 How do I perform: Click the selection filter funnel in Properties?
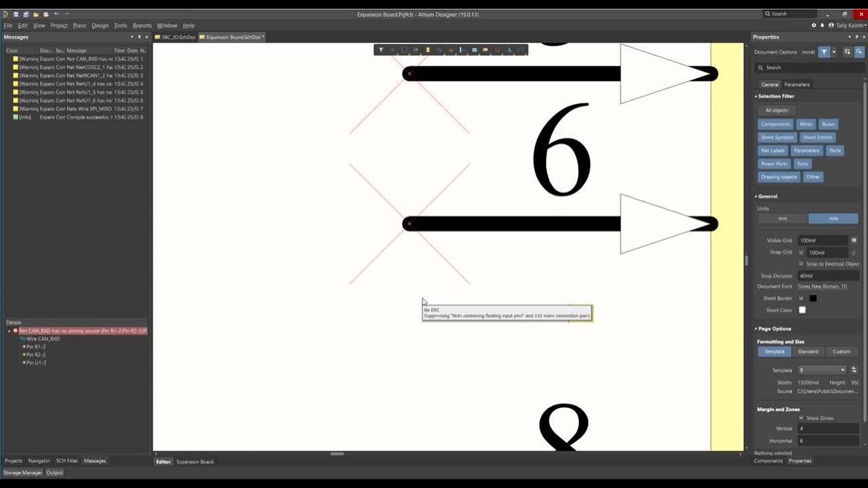click(x=824, y=52)
